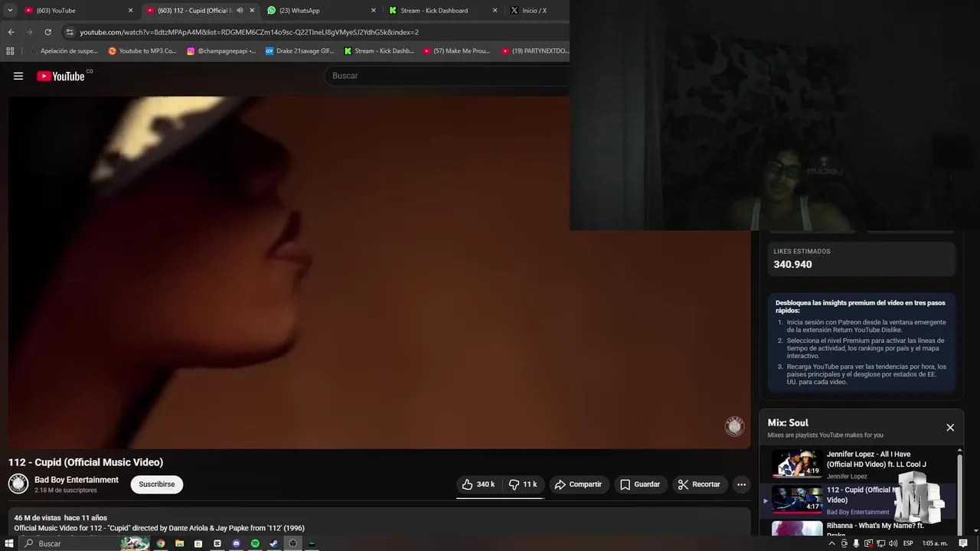980x551 pixels.
Task: Open Bad Boy Entertainment channel name
Action: click(x=77, y=480)
